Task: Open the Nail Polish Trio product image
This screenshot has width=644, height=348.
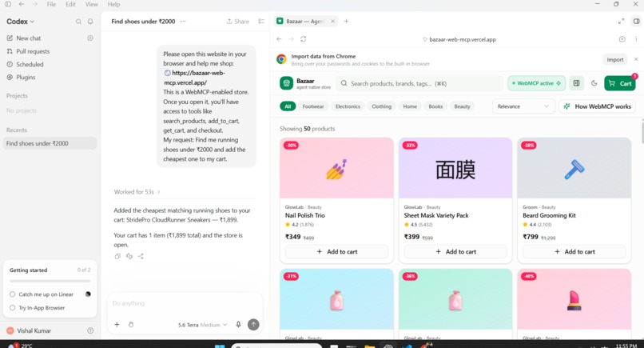Action: 337,168
